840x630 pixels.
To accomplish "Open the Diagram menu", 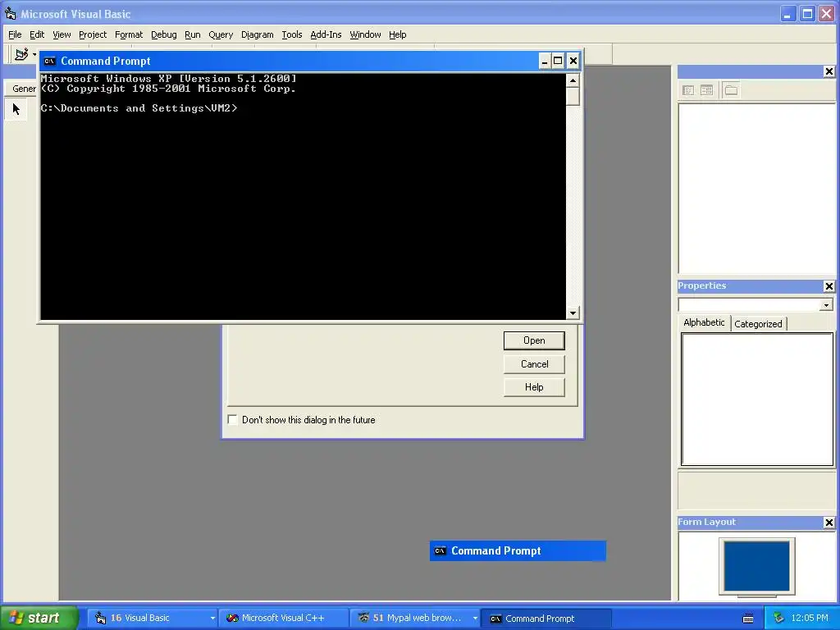I will [x=257, y=34].
